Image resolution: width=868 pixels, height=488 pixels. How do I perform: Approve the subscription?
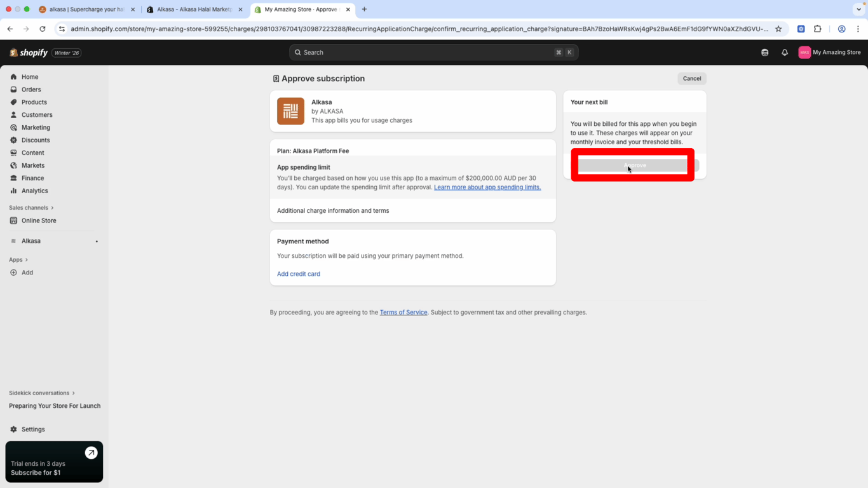tap(634, 165)
